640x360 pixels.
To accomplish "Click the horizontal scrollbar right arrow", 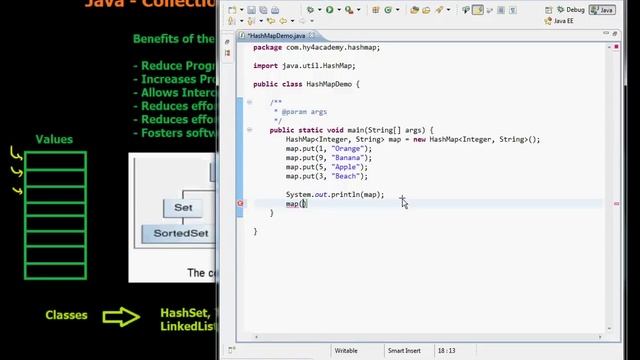I will pos(600,337).
